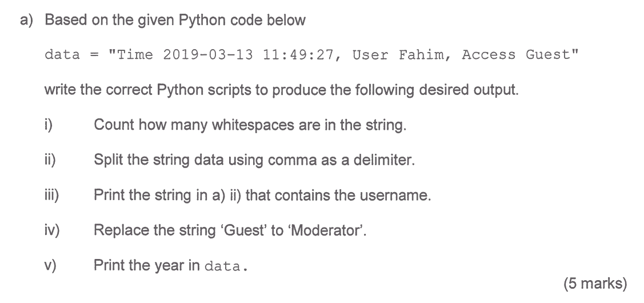Click the monospaced 'data.' word in item v
Viewport: 644px width, 303px height.
click(x=226, y=266)
